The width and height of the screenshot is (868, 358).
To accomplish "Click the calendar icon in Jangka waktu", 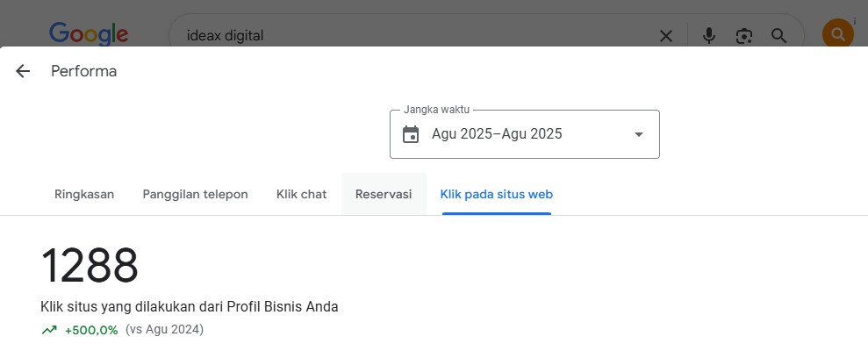I will (x=411, y=134).
